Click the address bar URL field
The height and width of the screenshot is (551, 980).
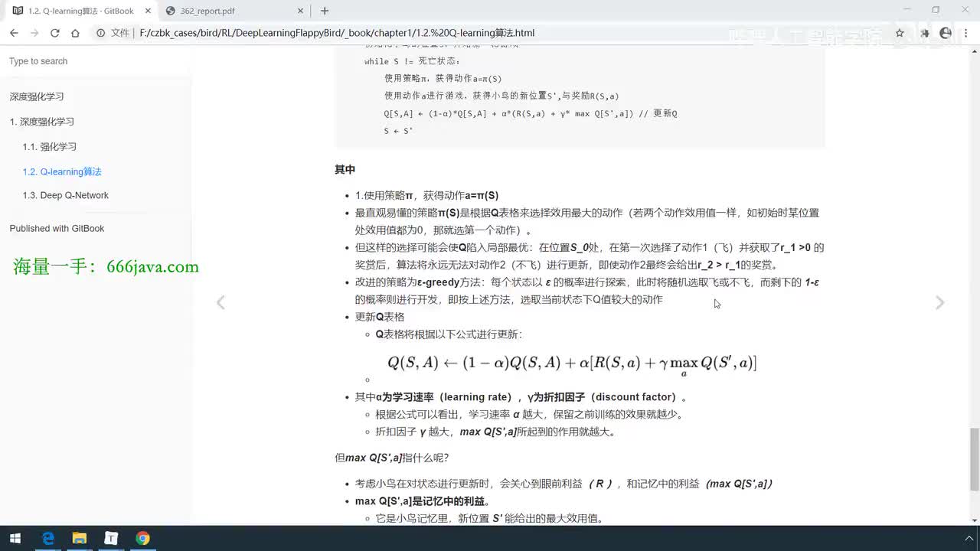click(490, 33)
